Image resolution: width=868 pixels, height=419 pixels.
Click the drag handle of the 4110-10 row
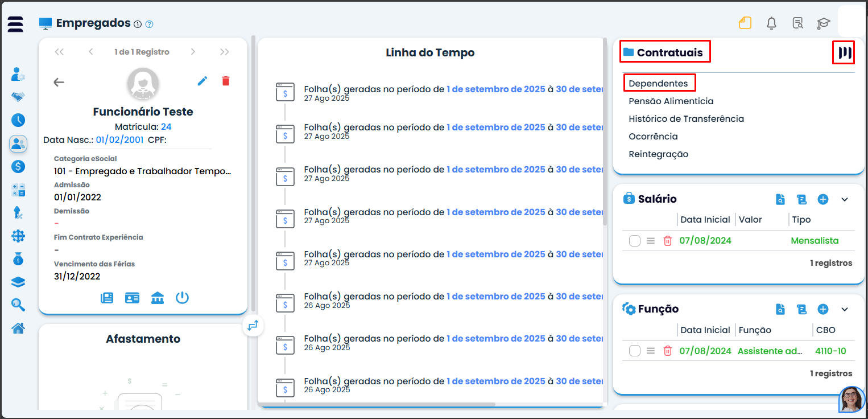(651, 351)
